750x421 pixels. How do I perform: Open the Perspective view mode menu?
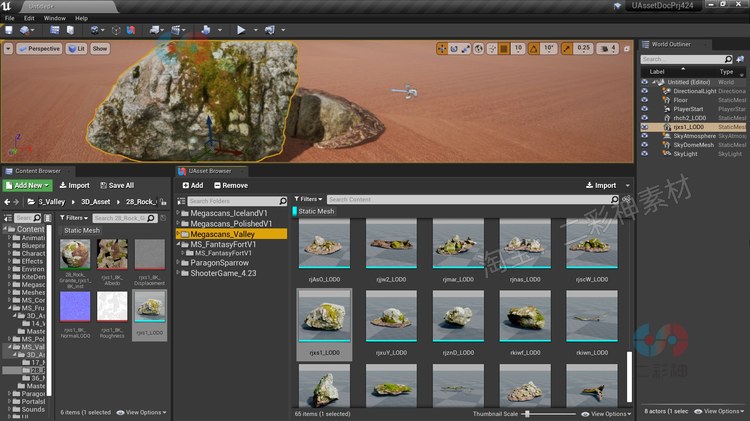point(39,49)
